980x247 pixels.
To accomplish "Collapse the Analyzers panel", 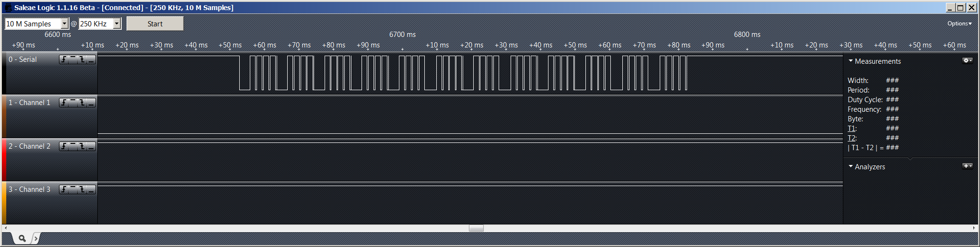I will point(851,166).
